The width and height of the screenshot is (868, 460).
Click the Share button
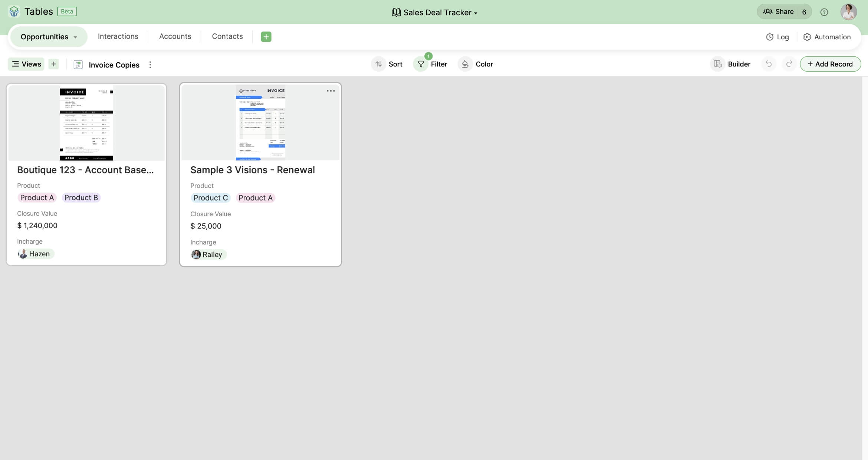coord(778,12)
